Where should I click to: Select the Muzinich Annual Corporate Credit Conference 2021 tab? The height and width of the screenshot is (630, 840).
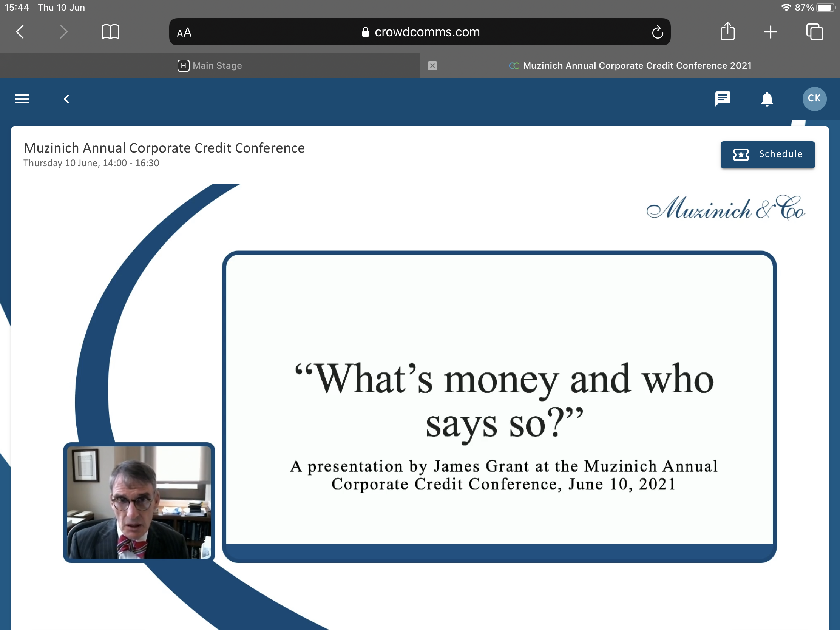pos(630,66)
